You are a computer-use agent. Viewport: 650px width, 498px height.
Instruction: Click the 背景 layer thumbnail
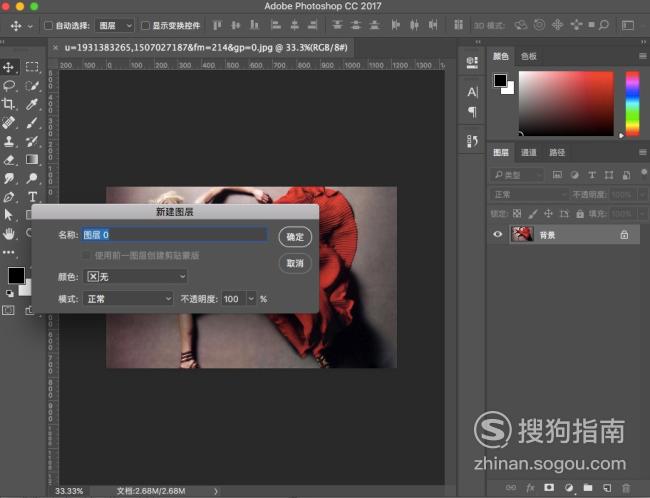click(522, 234)
